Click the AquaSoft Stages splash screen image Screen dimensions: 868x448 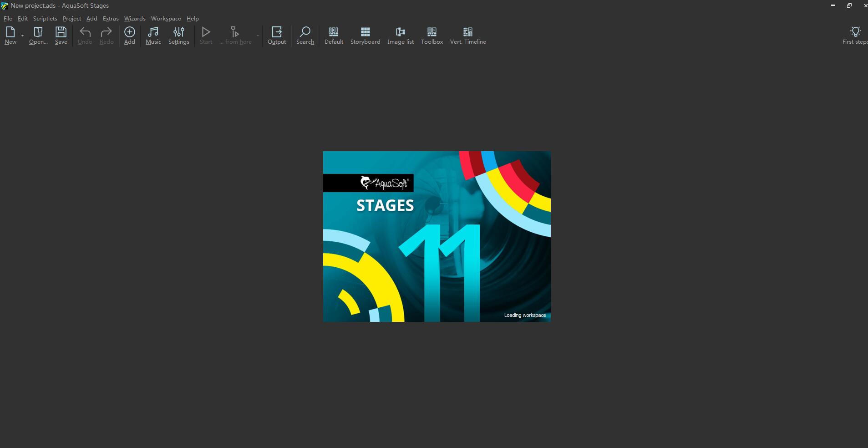tap(436, 236)
